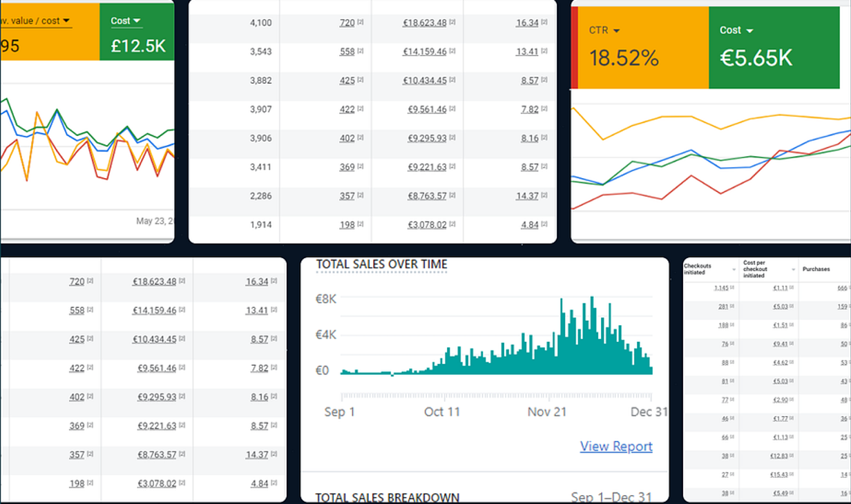Click the segment icon next to €18,623.48
Viewport: 851px width, 504px height.
tap(454, 22)
